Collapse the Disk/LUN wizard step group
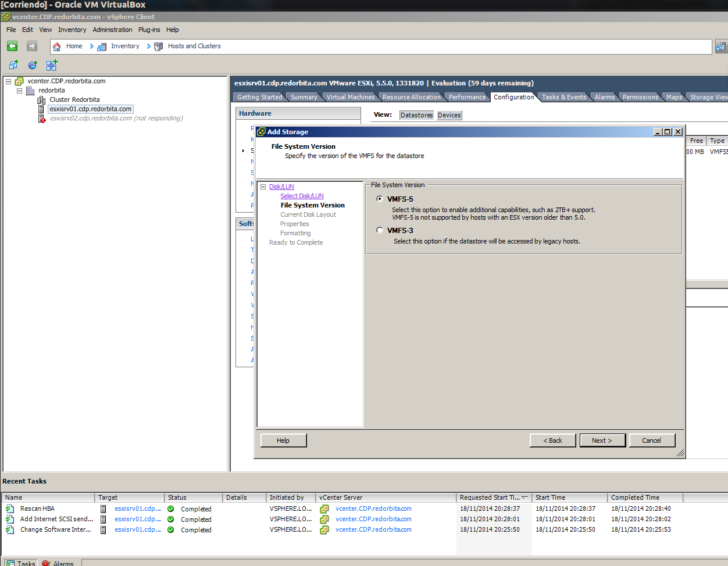728x566 pixels. pos(263,187)
